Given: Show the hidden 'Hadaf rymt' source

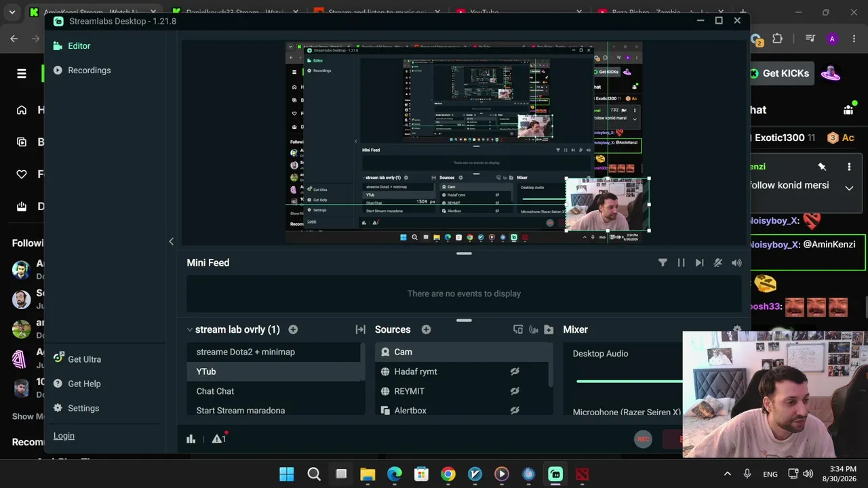Looking at the screenshot, I should [x=515, y=371].
